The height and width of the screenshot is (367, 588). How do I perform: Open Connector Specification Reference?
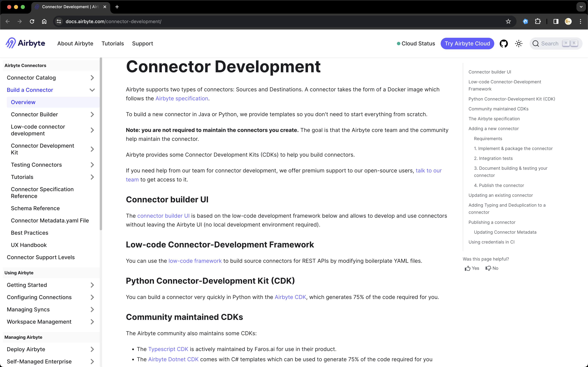[42, 193]
